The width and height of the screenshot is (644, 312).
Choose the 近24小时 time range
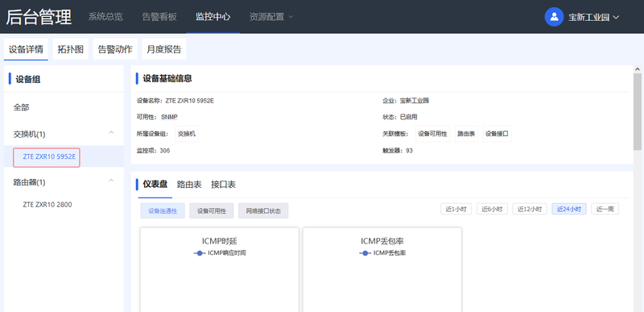(569, 209)
